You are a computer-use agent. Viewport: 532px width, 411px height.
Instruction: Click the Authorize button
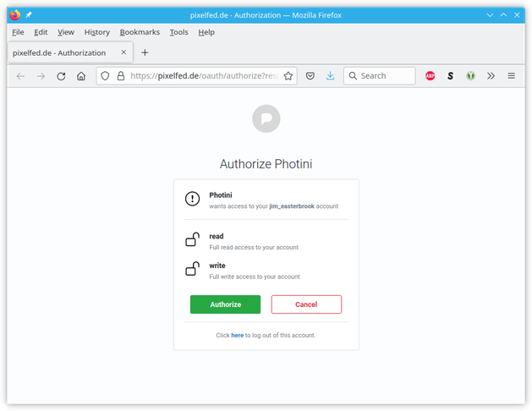pyautogui.click(x=225, y=304)
